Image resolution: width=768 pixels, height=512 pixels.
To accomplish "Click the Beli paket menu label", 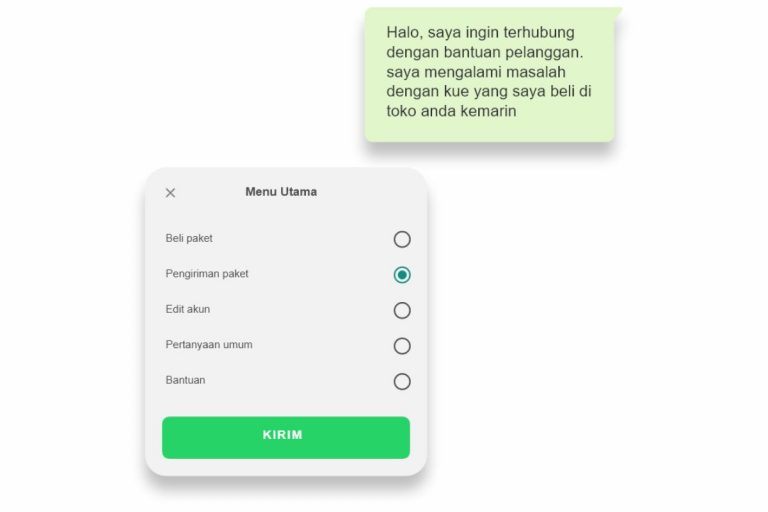I will (189, 239).
